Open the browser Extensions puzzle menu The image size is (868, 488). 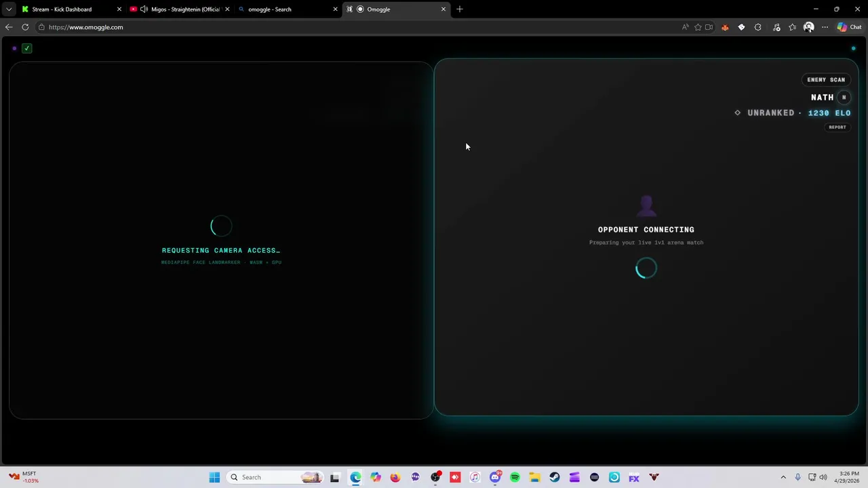pos(758,27)
